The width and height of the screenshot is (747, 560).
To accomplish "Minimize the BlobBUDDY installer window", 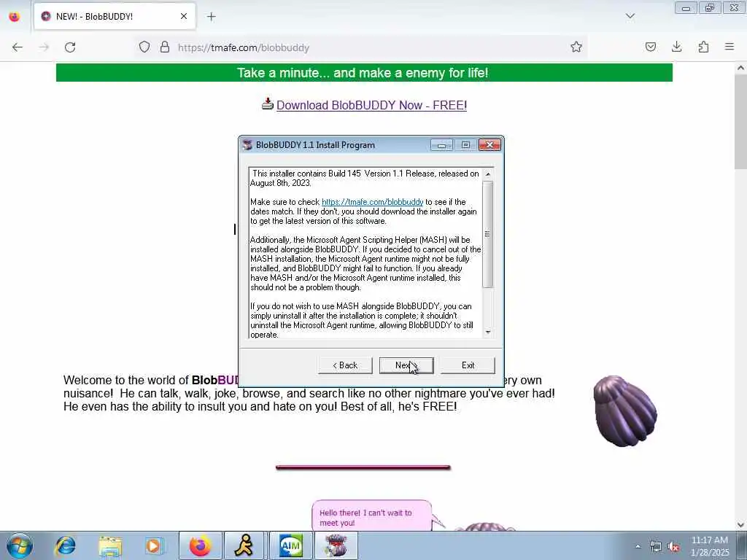I will pyautogui.click(x=441, y=145).
